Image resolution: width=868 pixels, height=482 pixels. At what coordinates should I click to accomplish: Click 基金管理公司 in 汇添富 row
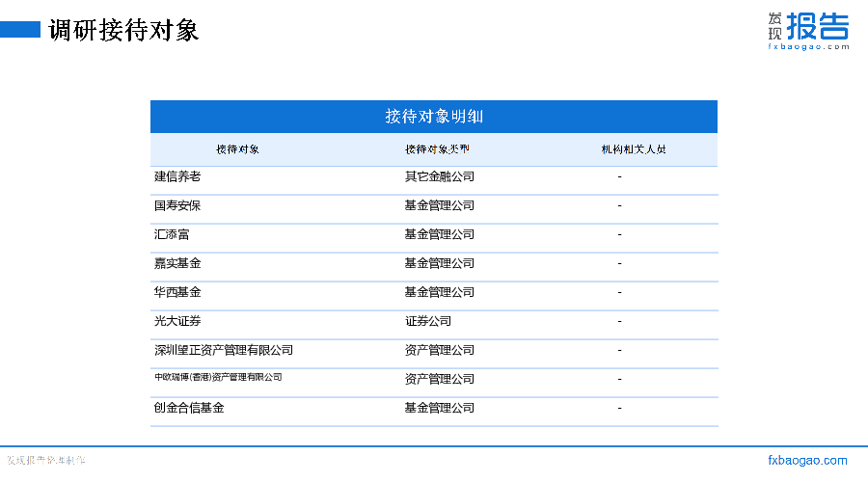[440, 234]
